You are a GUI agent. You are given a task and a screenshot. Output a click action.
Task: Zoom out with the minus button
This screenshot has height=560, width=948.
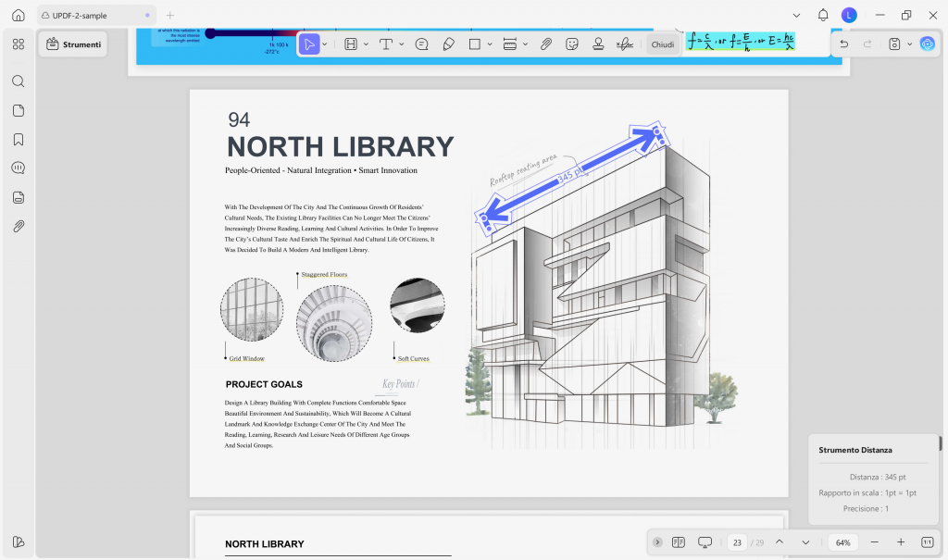874,542
